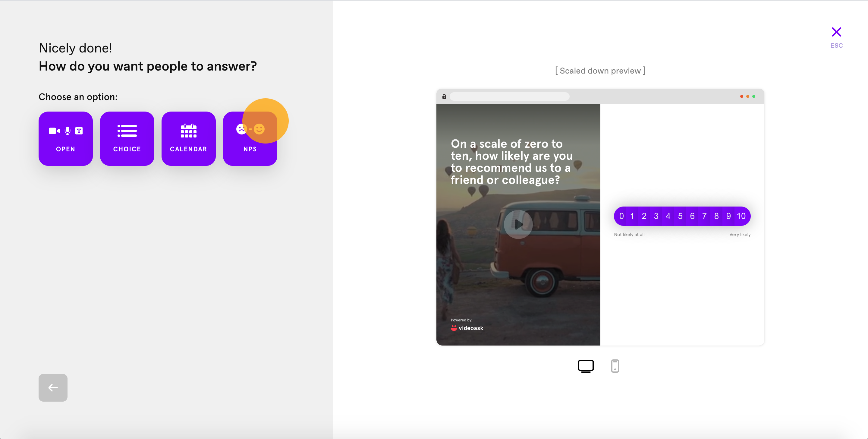Click NPS score 1 in preview

point(632,216)
